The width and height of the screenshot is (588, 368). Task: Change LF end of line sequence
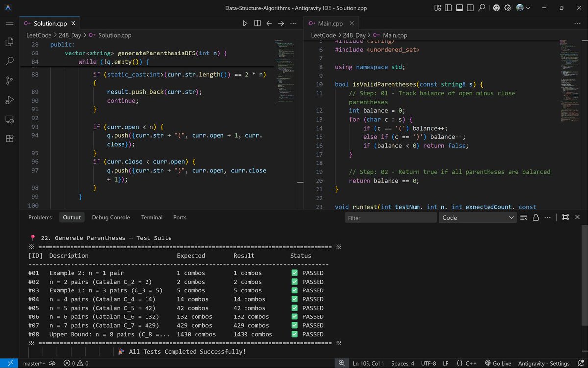coord(446,363)
